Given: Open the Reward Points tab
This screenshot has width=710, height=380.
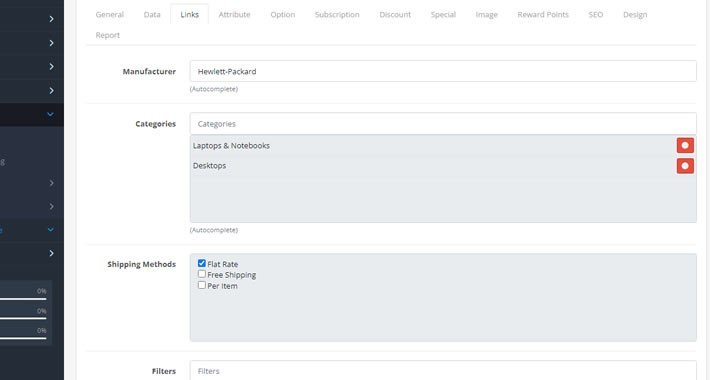Looking at the screenshot, I should click(543, 14).
